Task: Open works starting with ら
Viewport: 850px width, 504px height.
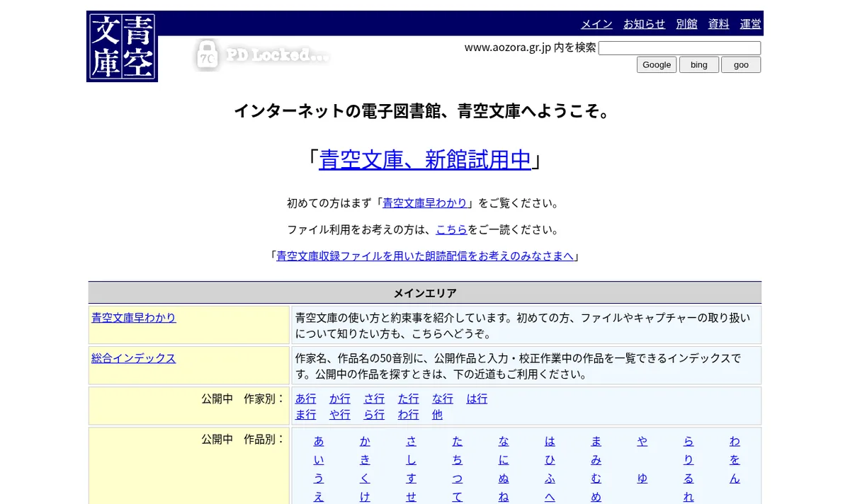Action: click(688, 441)
